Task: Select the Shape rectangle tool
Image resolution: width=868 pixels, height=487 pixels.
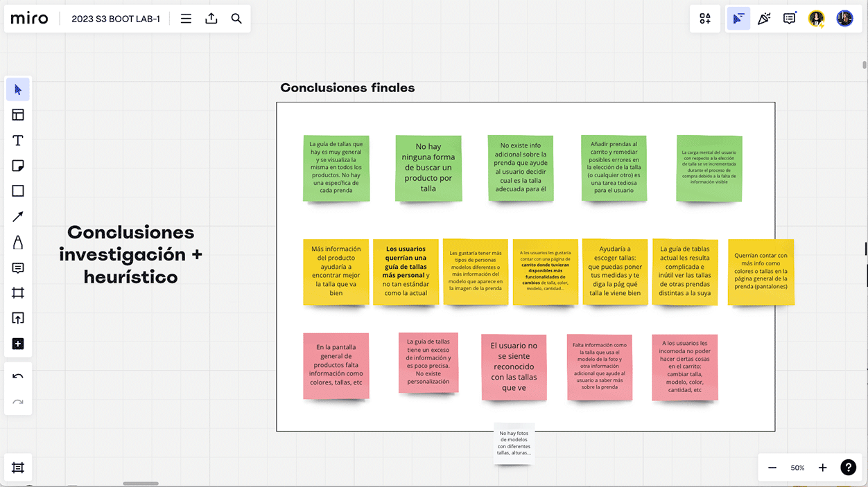Action: pyautogui.click(x=18, y=191)
